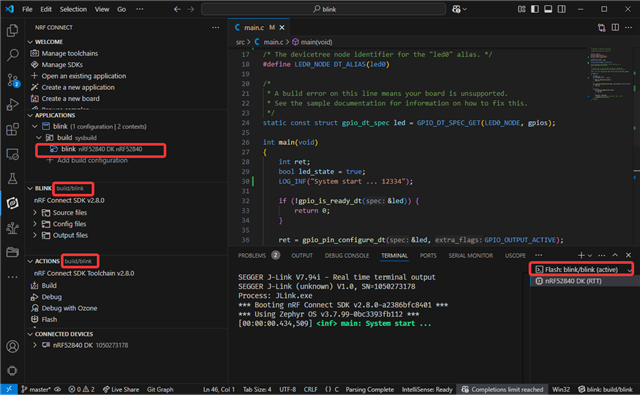This screenshot has width=640, height=395.
Task: Open the Testing flask icon view
Action: coord(12,178)
